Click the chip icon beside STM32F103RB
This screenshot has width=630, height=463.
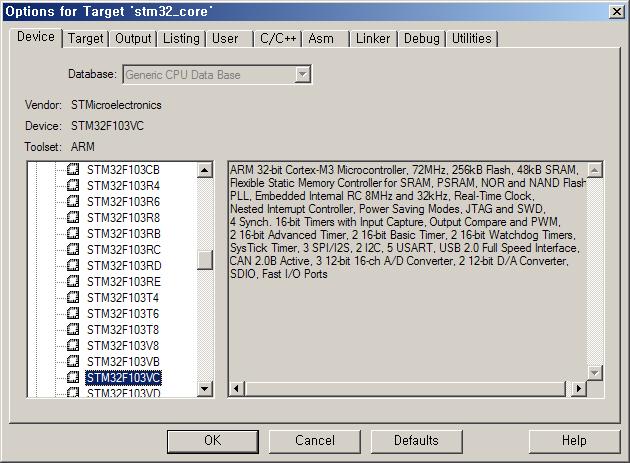(73, 233)
